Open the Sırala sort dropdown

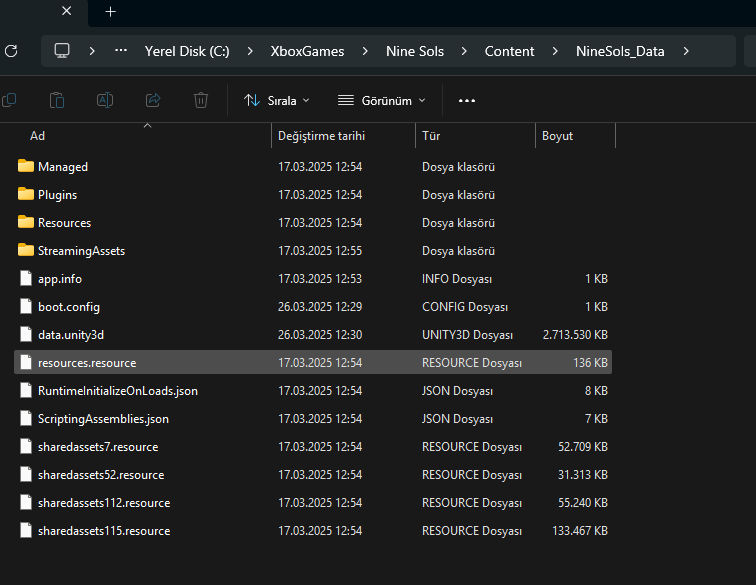(277, 100)
